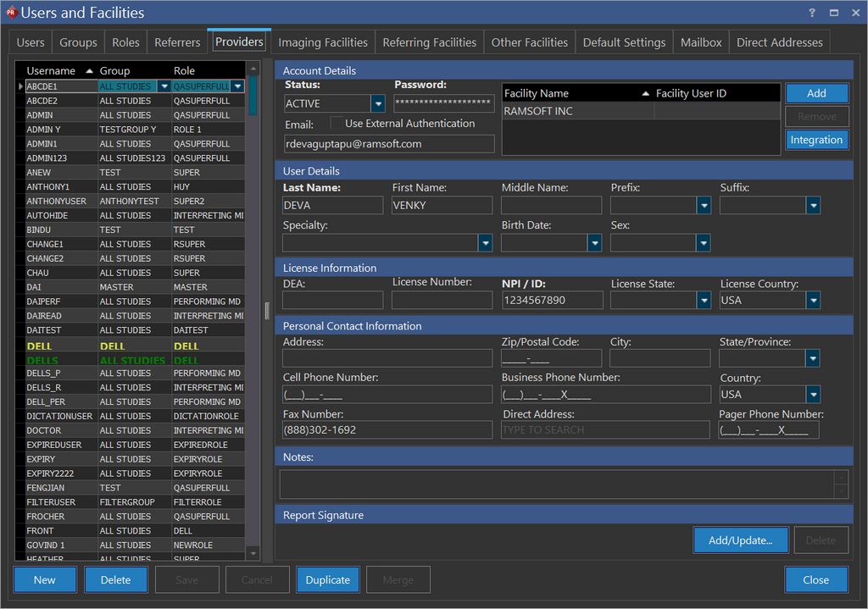Click in the NPI / ID field

[552, 300]
